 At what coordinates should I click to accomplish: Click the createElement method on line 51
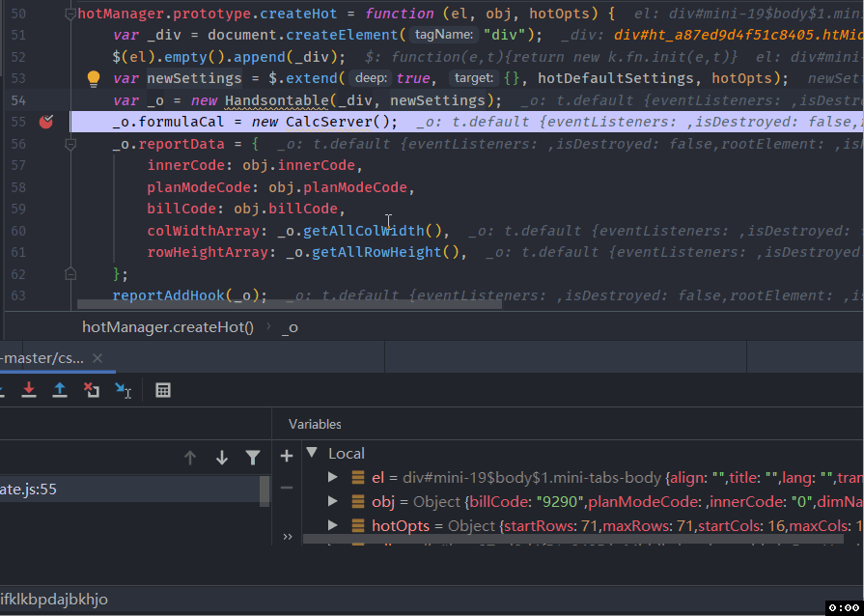[342, 36]
